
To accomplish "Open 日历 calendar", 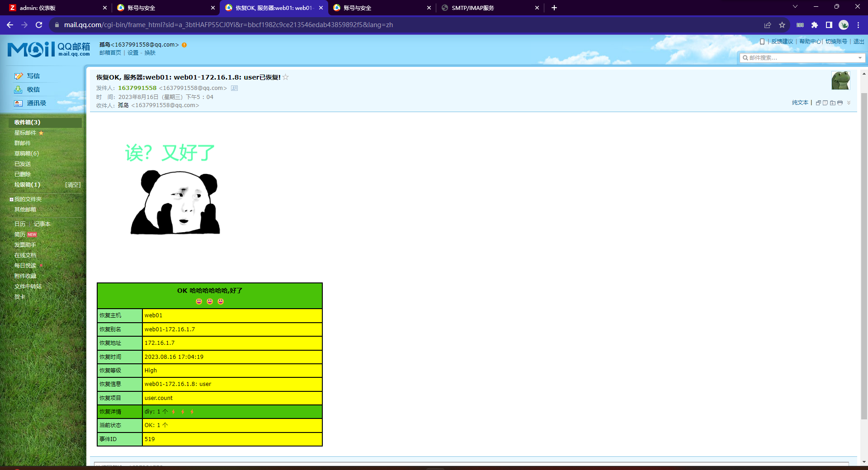I will (x=20, y=224).
